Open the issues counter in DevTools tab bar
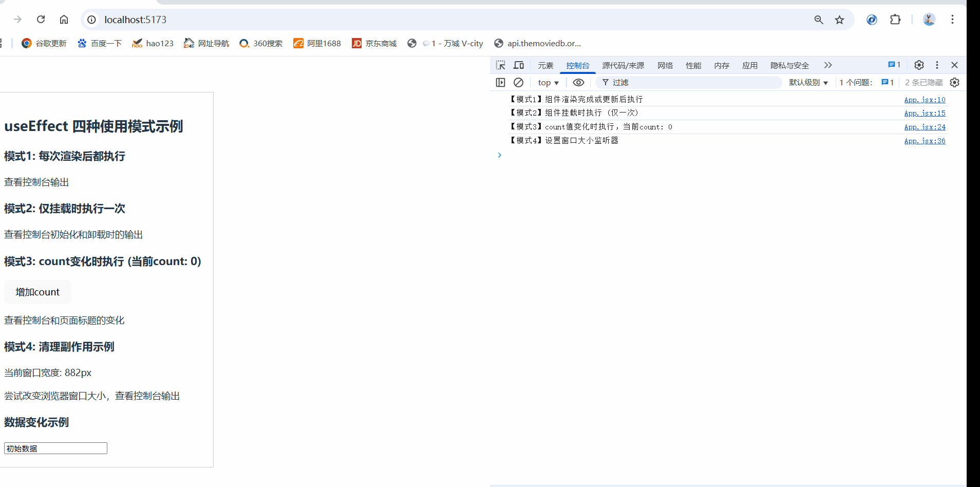Image resolution: width=980 pixels, height=487 pixels. pyautogui.click(x=894, y=65)
